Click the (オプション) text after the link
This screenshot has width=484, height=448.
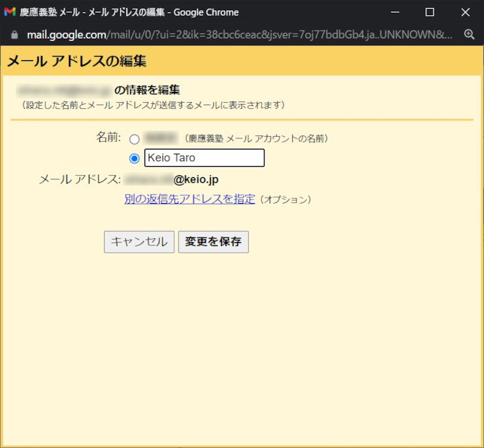point(286,200)
